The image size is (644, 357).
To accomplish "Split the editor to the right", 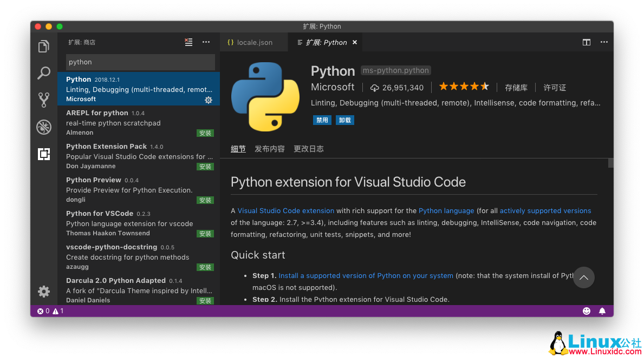I will pos(587,42).
